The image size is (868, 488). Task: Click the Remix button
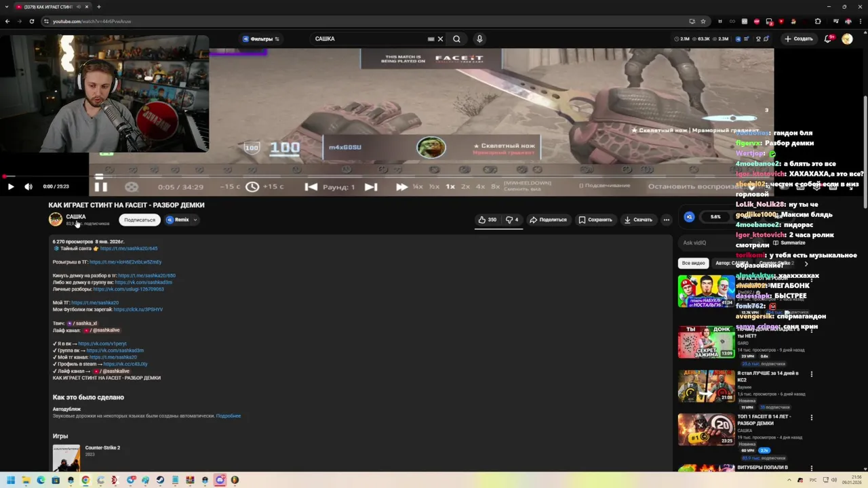pos(178,220)
